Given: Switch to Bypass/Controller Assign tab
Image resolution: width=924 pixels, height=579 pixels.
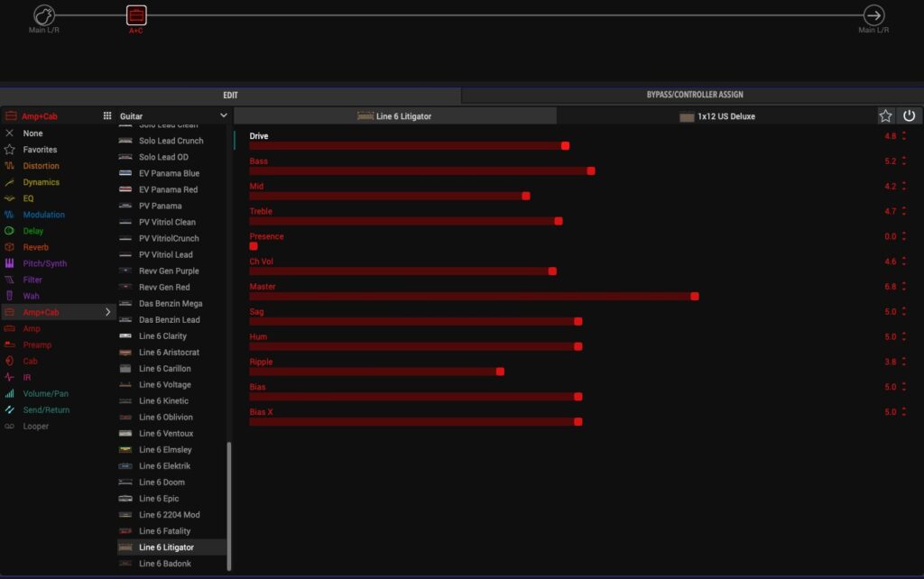Looking at the screenshot, I should [694, 95].
